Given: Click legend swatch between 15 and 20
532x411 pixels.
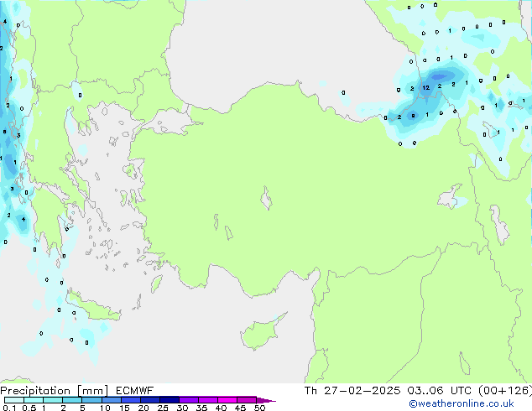Looking at the screenshot, I should point(130,400).
